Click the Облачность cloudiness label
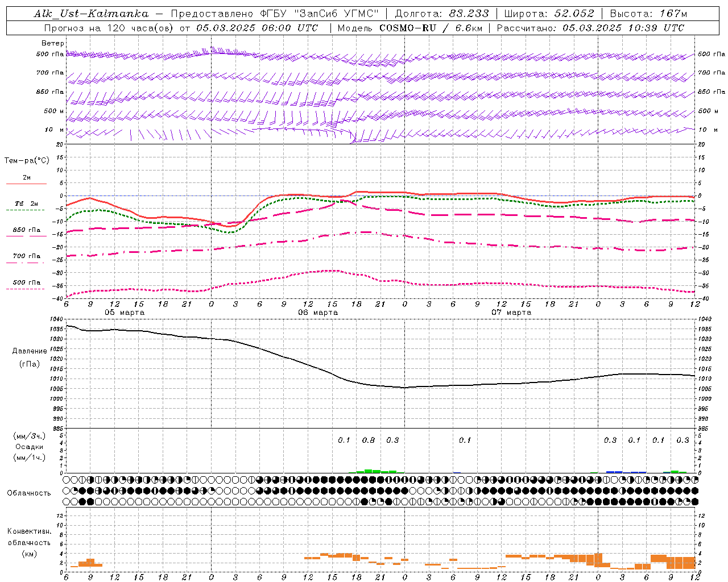This screenshot has width=728, height=582. 29,493
